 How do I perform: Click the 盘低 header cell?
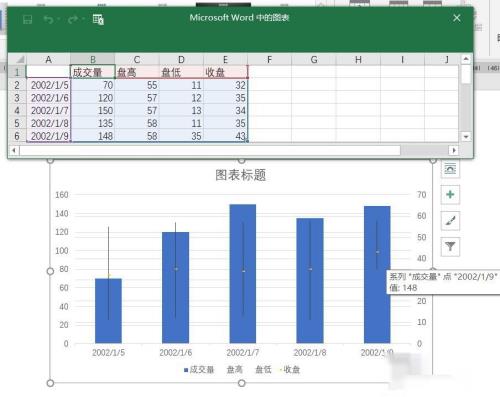[x=181, y=72]
